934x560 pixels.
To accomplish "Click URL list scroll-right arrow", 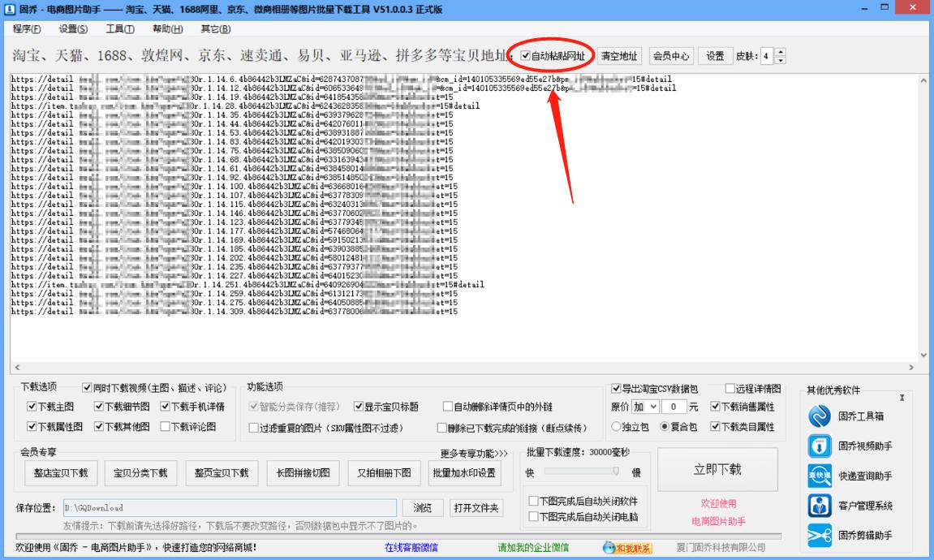I will pyautogui.click(x=911, y=368).
